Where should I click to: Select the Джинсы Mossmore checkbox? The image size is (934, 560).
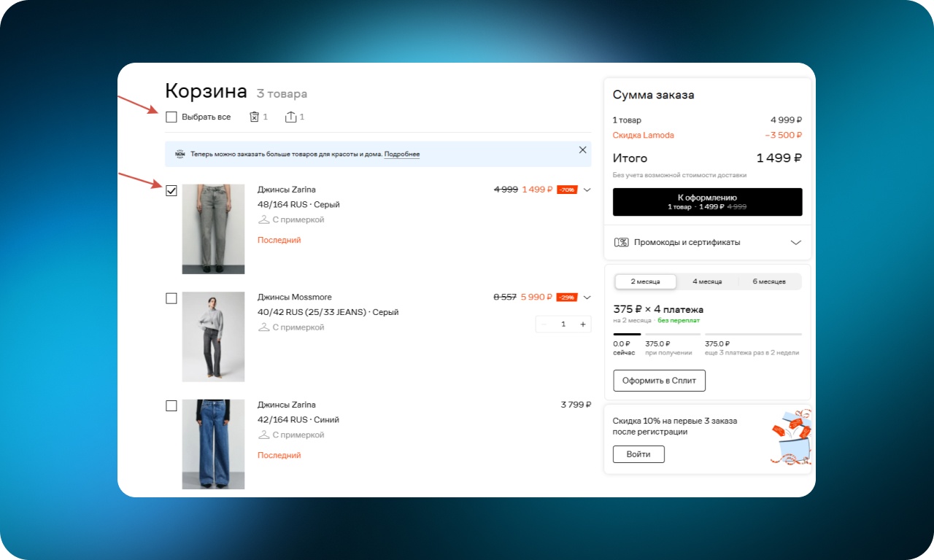coord(171,298)
